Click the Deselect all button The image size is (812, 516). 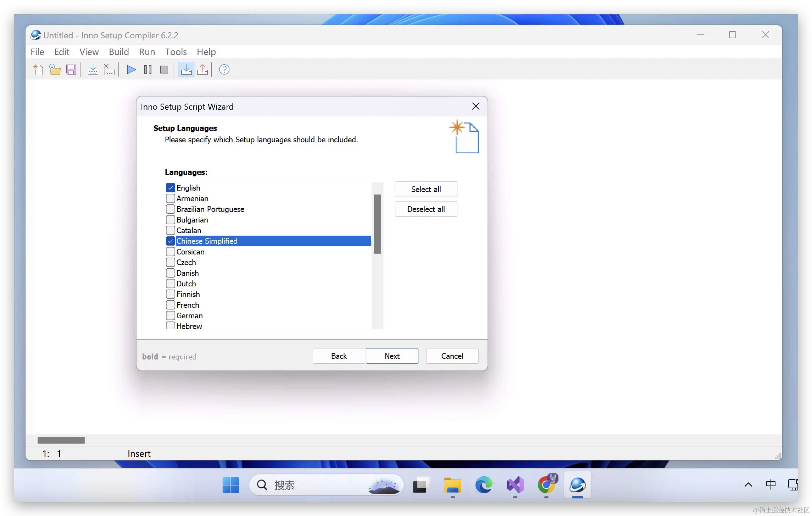(426, 209)
